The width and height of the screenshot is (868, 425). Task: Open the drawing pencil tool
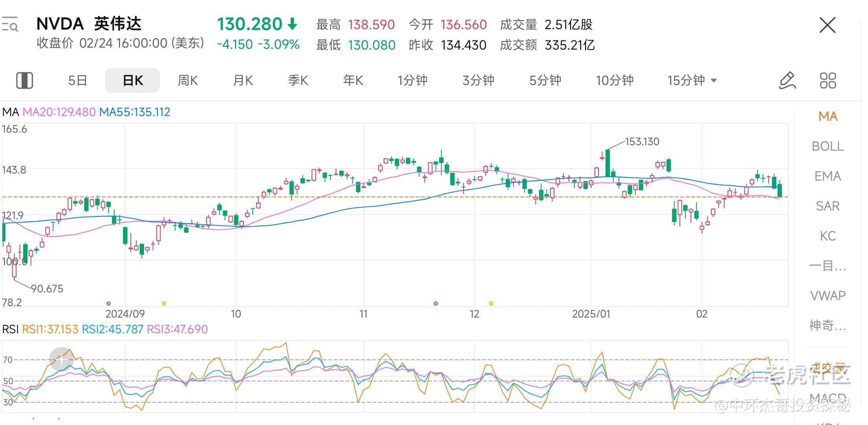coord(787,80)
